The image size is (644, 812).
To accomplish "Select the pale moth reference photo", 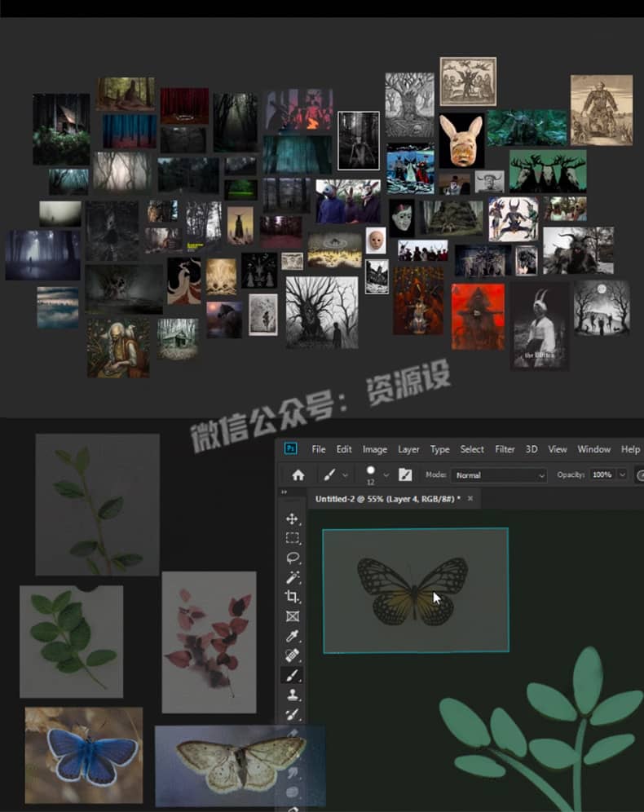I will click(240, 766).
